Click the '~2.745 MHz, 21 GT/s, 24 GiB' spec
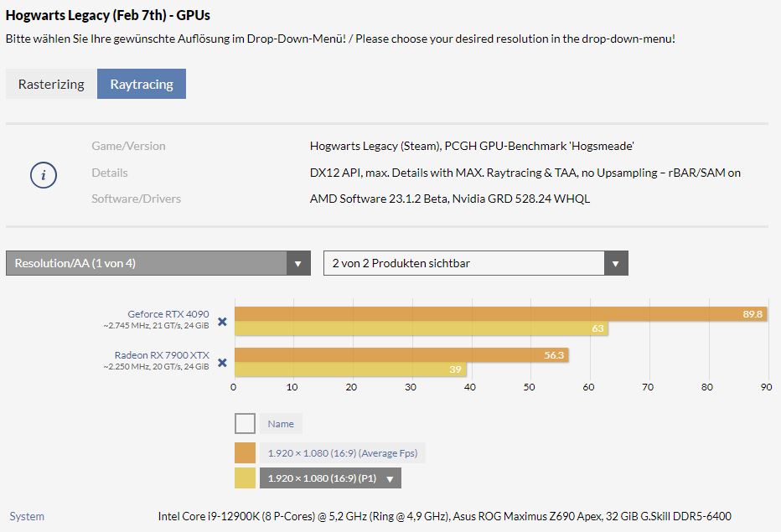The image size is (781, 532). click(x=157, y=325)
